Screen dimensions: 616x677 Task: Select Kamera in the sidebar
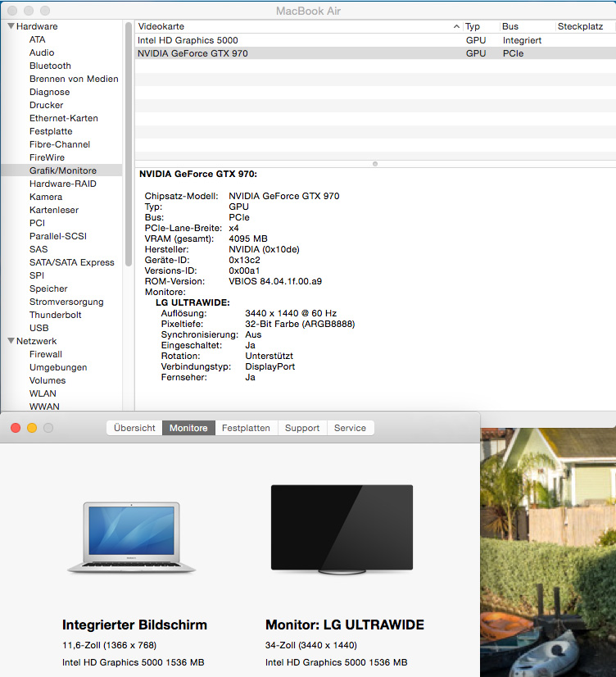pos(46,197)
